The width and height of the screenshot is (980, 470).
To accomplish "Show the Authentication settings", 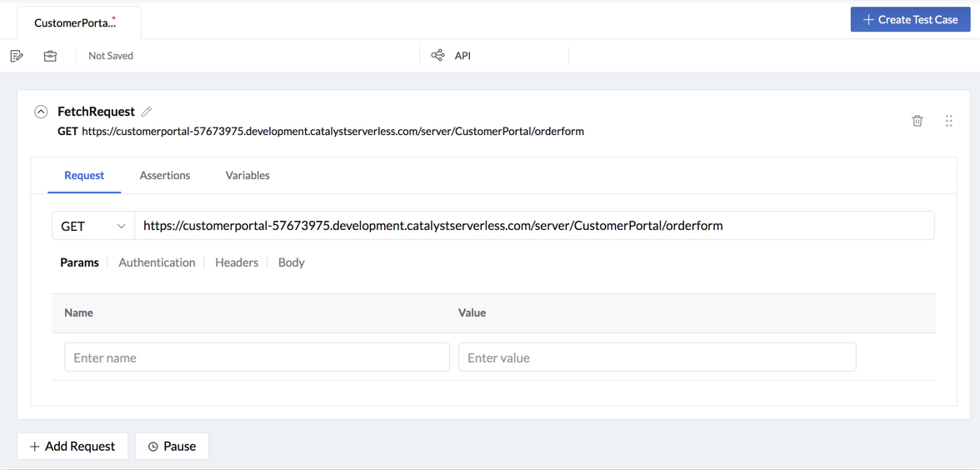I will click(x=157, y=262).
